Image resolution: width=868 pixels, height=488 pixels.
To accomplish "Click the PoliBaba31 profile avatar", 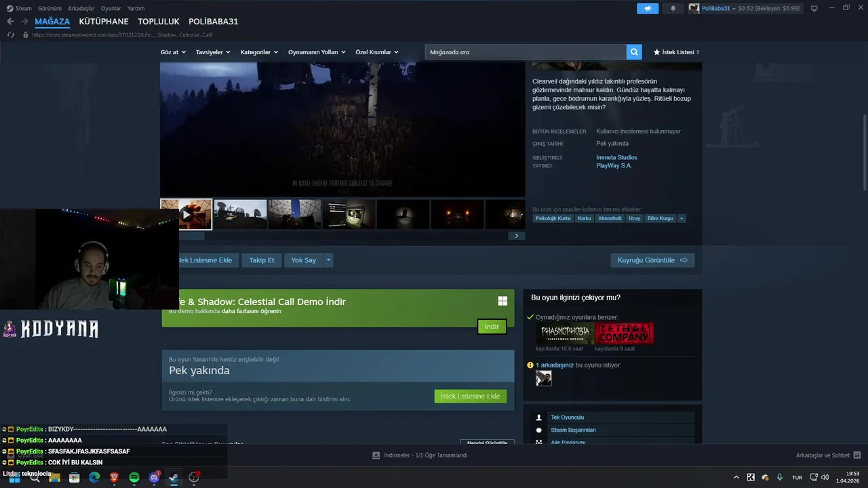I will (x=694, y=8).
